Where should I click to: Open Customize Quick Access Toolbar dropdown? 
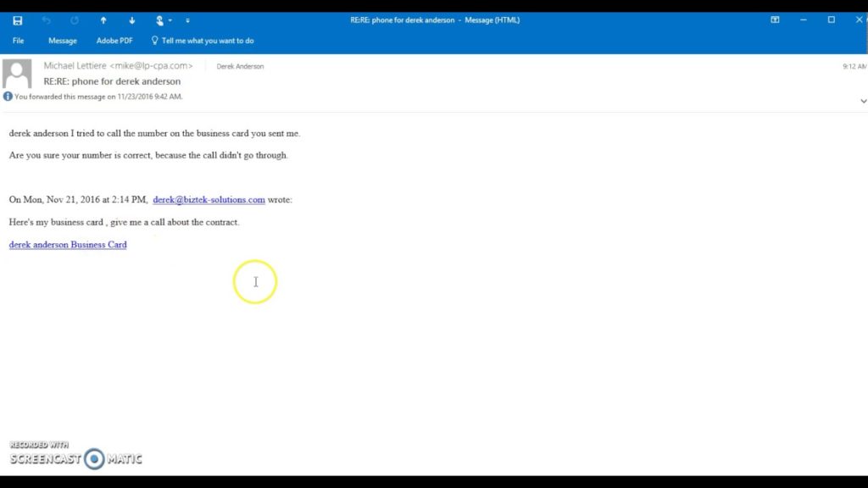tap(187, 20)
